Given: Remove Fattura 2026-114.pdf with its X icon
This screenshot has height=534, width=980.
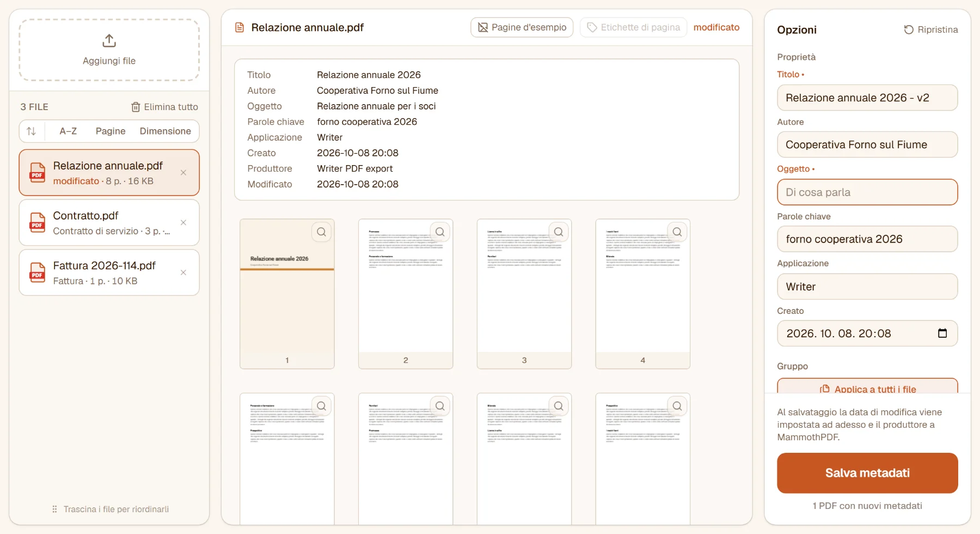Looking at the screenshot, I should pyautogui.click(x=183, y=272).
